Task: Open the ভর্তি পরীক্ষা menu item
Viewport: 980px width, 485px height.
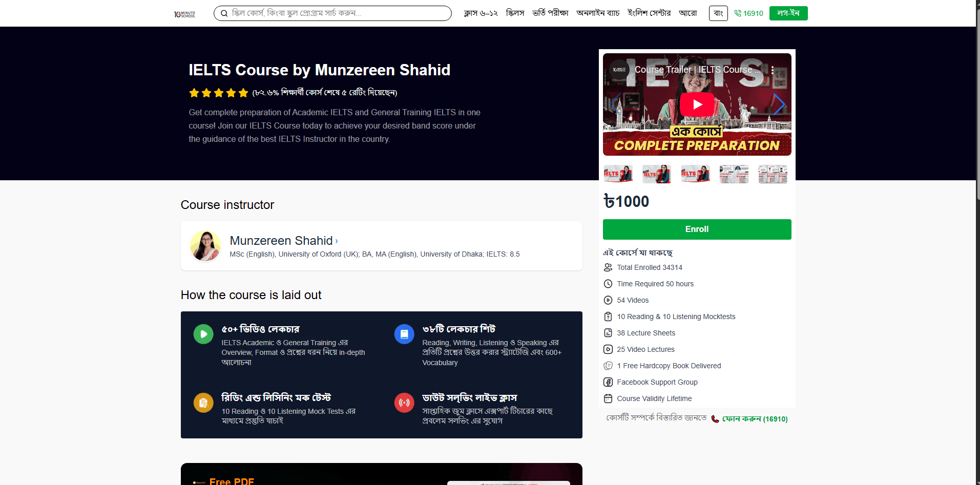Action: [x=551, y=13]
